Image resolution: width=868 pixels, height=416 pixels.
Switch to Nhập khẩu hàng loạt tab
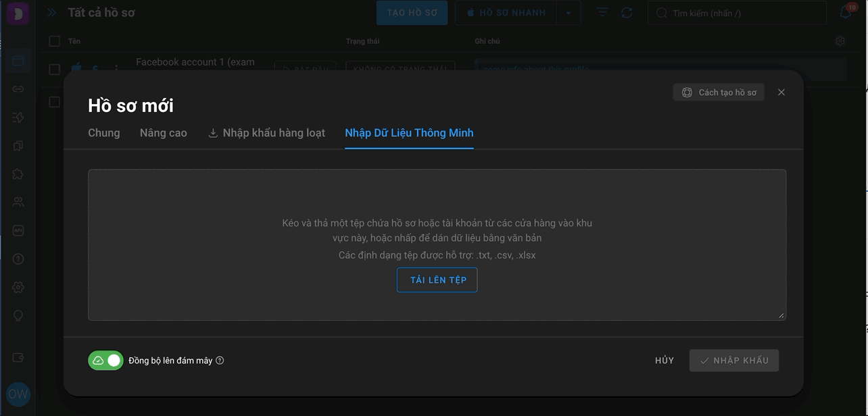[x=266, y=133]
